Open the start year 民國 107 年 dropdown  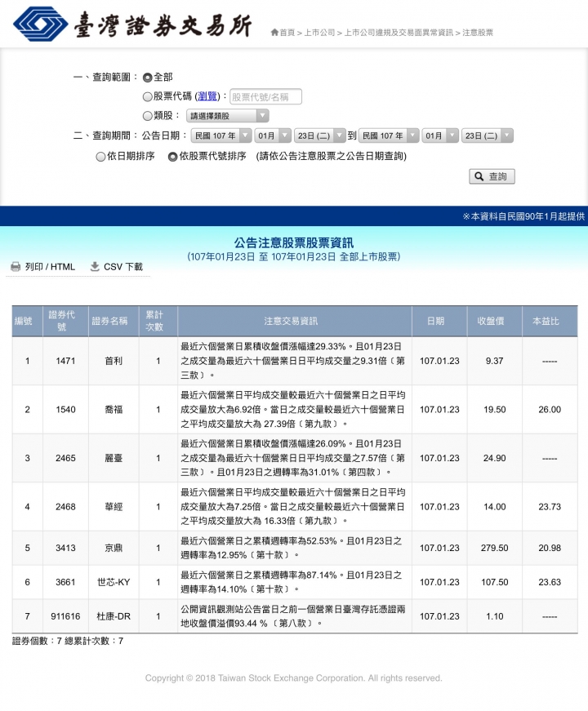point(221,136)
